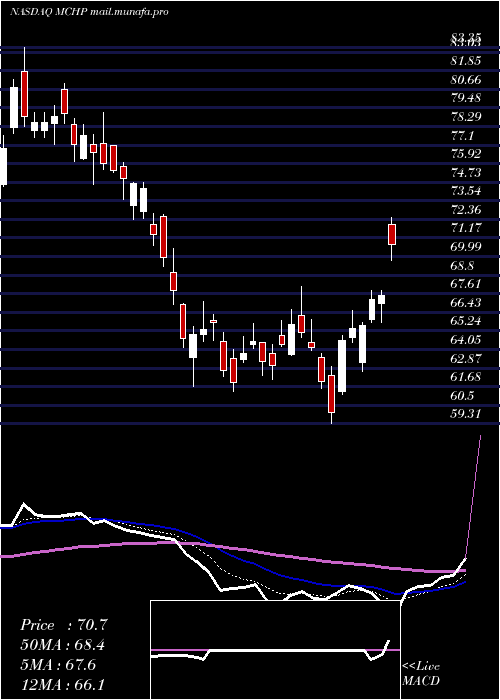Screen dimensions: 500x700
Task: Select the 67.61 price axis label
Action: point(465,284)
